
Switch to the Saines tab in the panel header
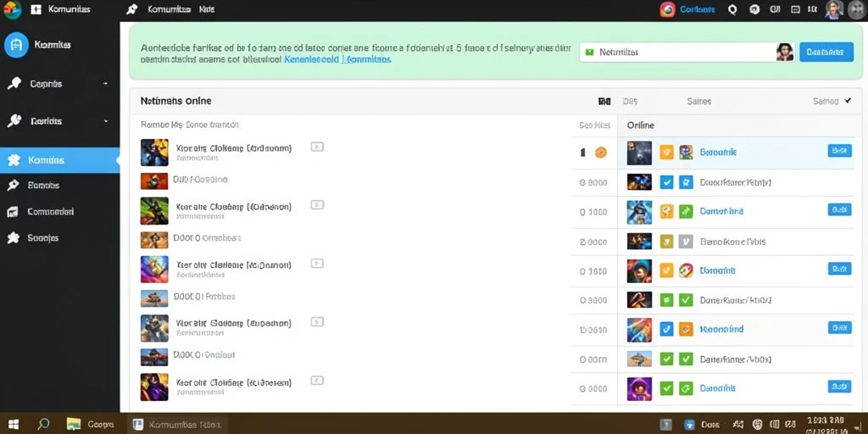(x=699, y=102)
